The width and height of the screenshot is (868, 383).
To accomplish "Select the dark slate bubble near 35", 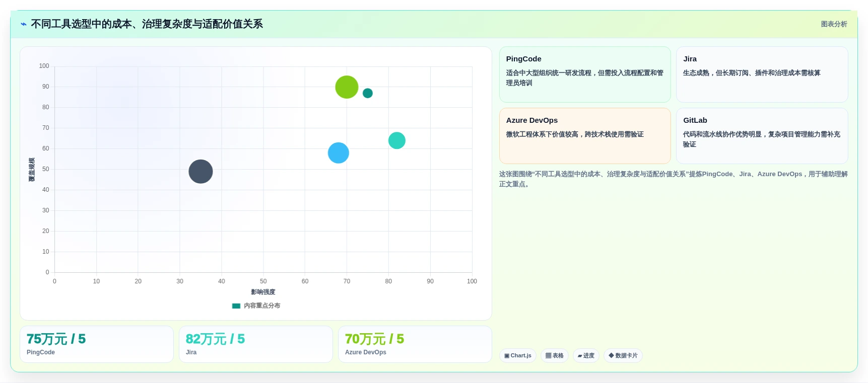I will (x=201, y=172).
